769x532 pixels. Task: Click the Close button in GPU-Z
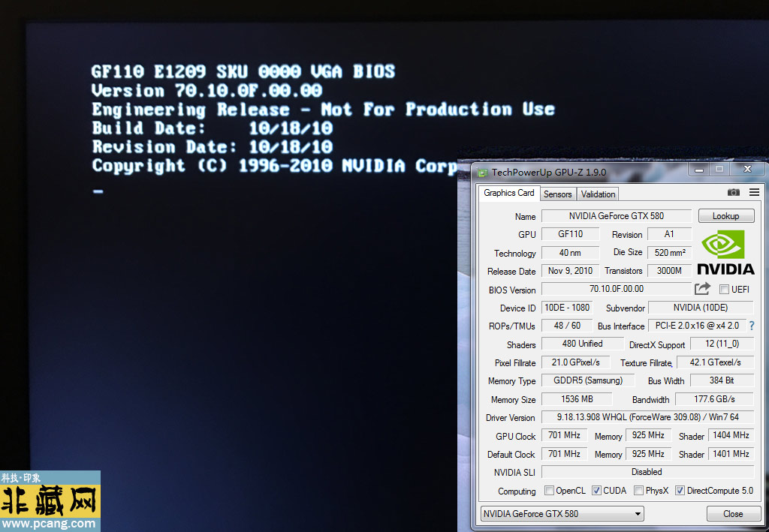click(x=733, y=513)
